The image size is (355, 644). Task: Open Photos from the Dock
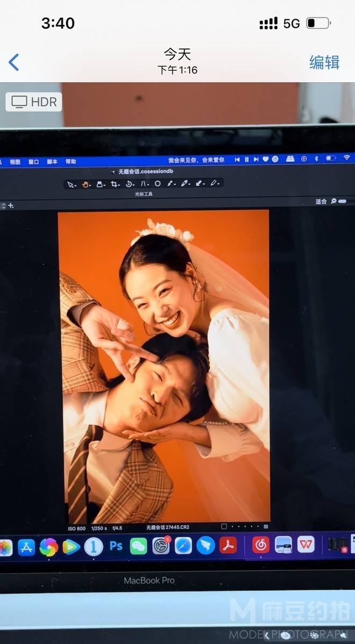(x=4, y=547)
